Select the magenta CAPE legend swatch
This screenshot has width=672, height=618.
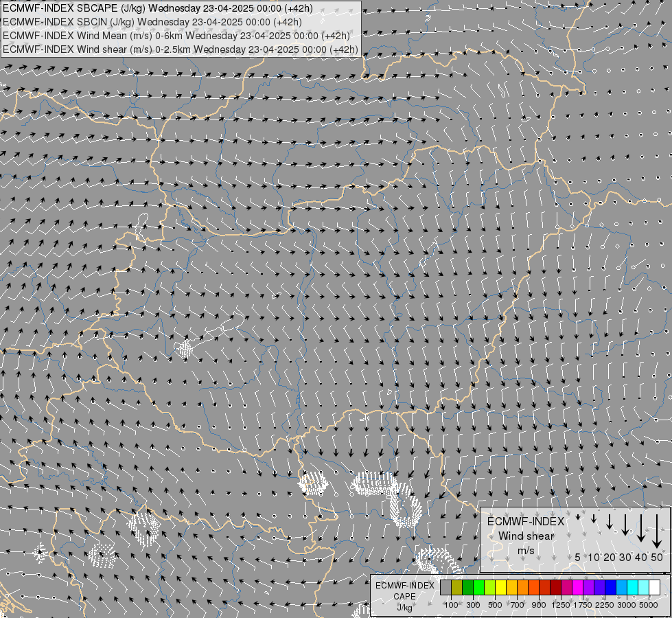(577, 587)
